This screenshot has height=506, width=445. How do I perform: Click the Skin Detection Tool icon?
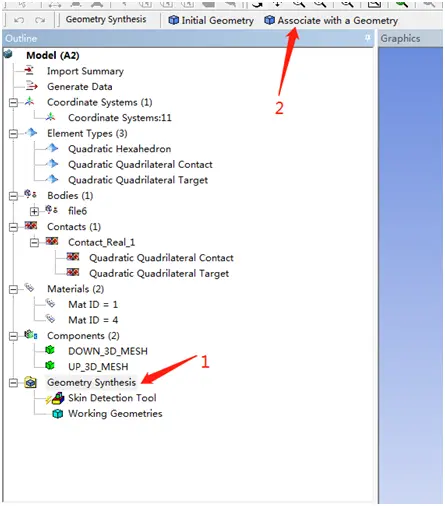[55, 398]
